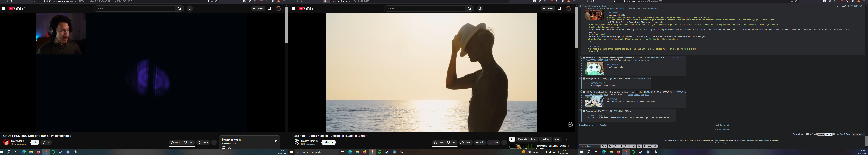Start voice search in Despacito YouTube window
This screenshot has width=868, height=155.
tap(480, 8)
